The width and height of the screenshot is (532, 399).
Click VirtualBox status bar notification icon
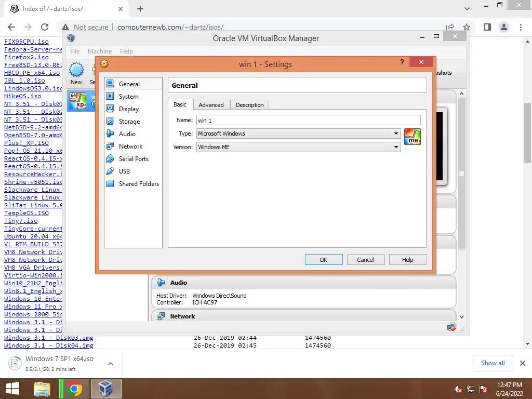tap(451, 327)
